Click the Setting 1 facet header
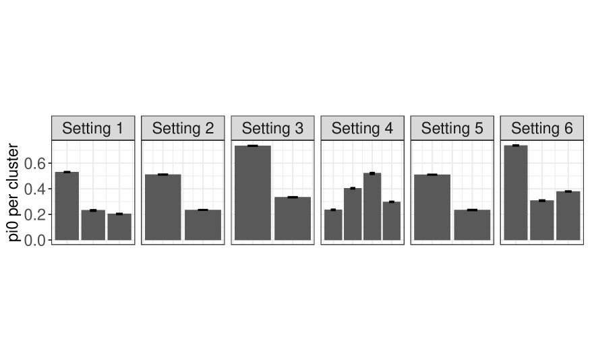The width and height of the screenshot is (590, 364). tap(93, 128)
